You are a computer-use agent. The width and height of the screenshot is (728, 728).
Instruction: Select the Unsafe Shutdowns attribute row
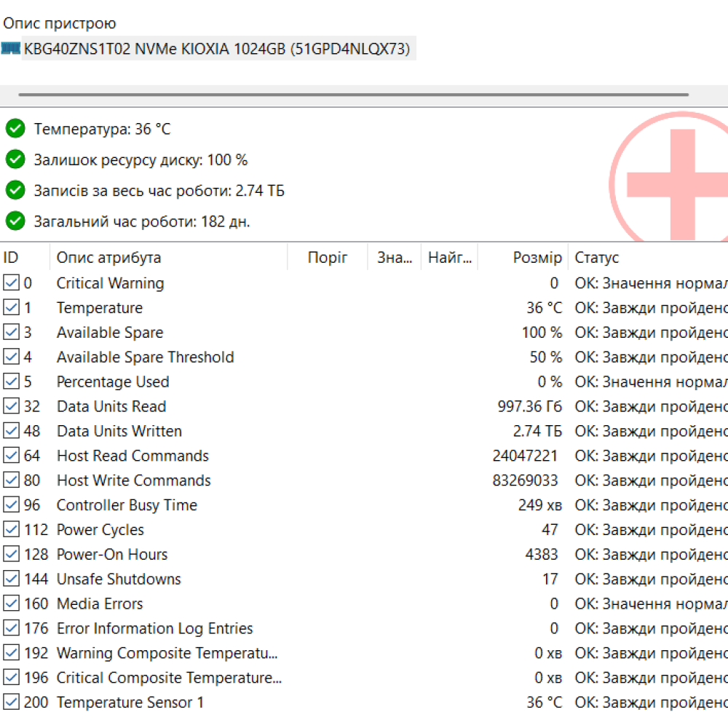pos(119,579)
